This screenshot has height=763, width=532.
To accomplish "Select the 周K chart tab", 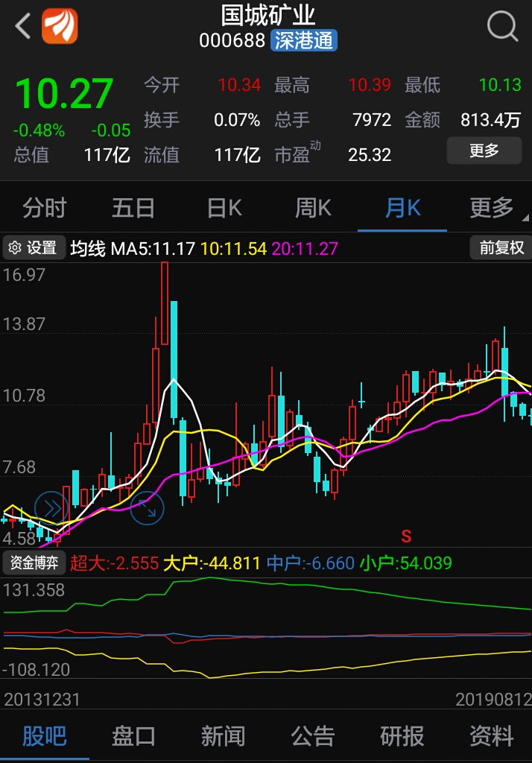I will tap(313, 208).
